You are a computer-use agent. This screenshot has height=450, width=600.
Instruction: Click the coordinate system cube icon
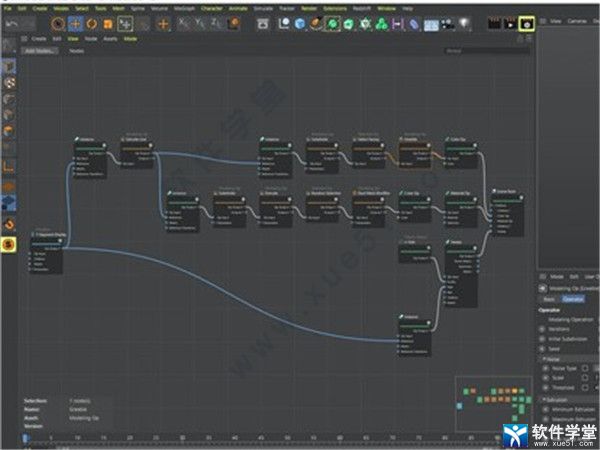point(233,24)
